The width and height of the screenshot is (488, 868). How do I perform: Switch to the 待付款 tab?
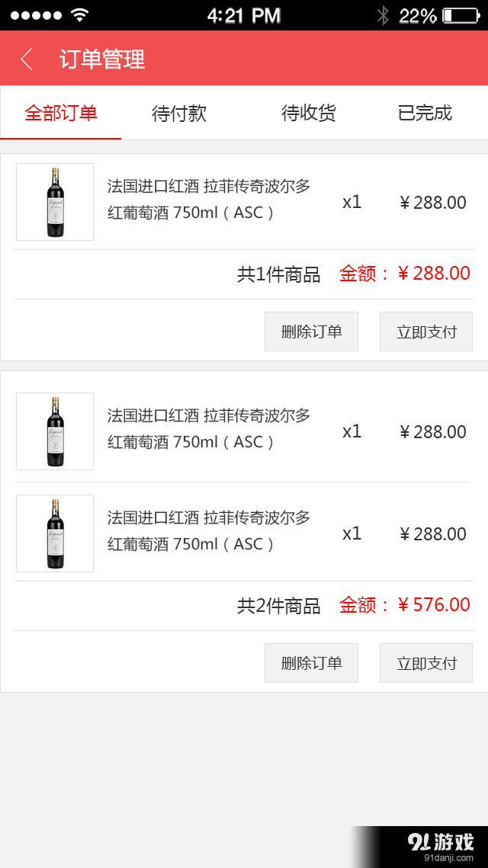tap(178, 112)
